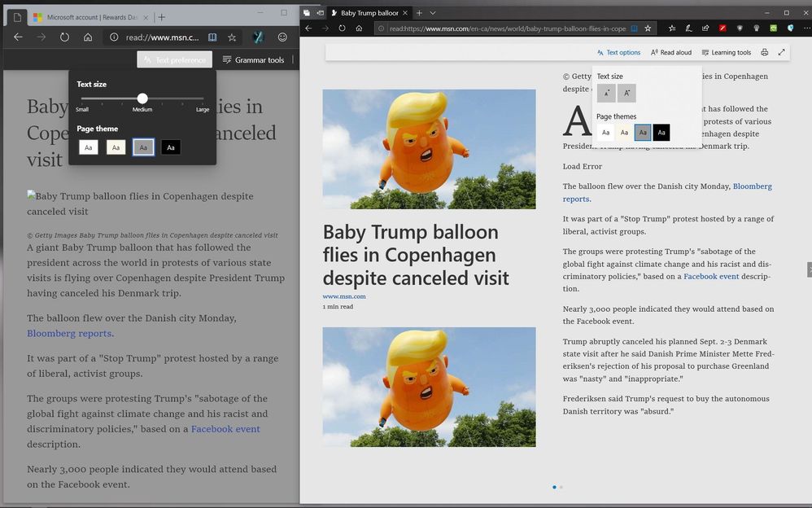Open the red extension icon
This screenshot has height=508, width=812.
tap(723, 28)
